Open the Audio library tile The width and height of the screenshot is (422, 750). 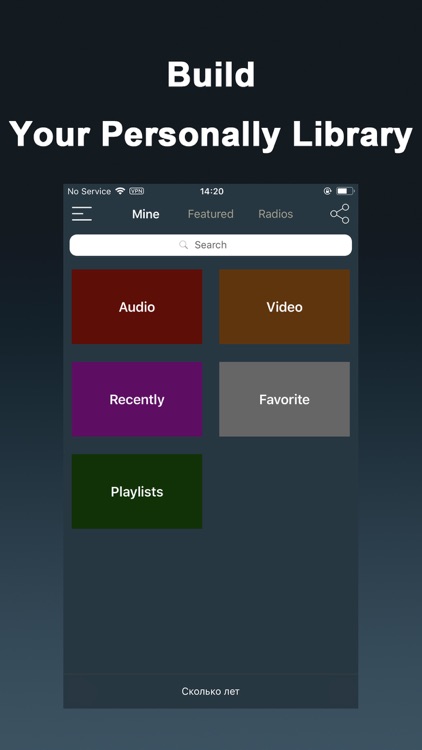[x=137, y=307]
